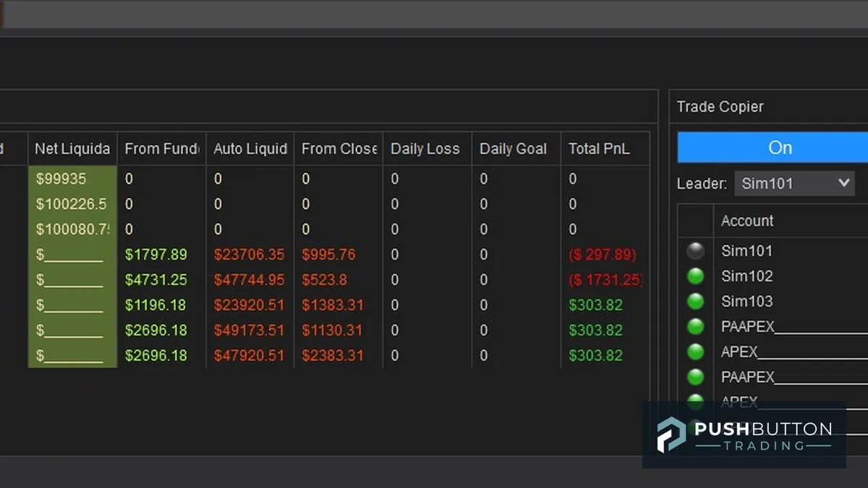The width and height of the screenshot is (868, 488).
Task: Click the $1196.18 From Fund value
Action: pos(156,305)
